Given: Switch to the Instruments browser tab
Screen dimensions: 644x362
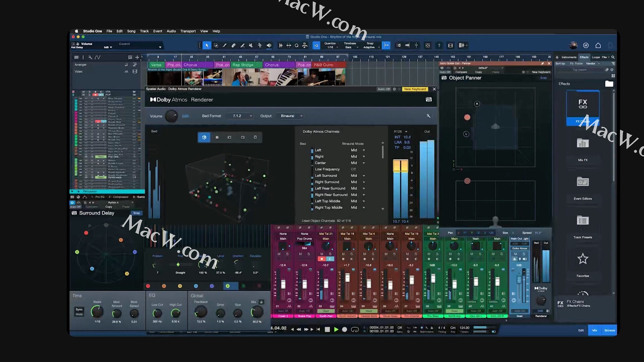Looking at the screenshot, I should pyautogui.click(x=569, y=57).
